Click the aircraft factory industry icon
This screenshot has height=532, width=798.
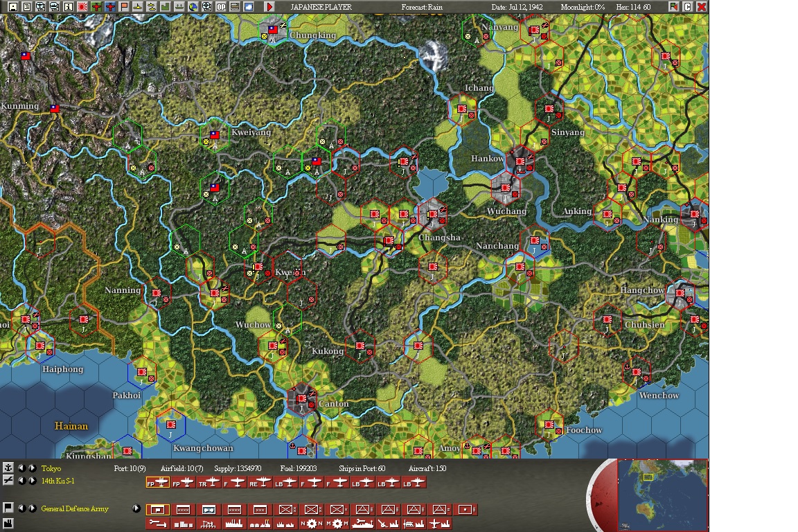click(441, 524)
